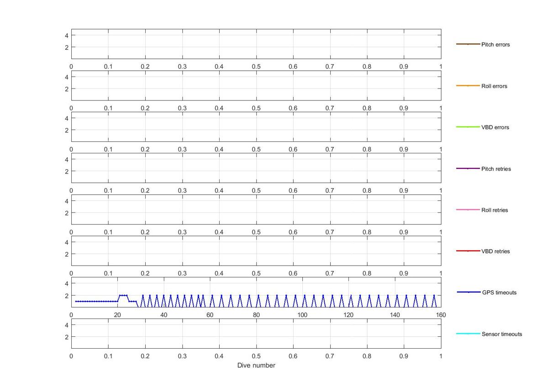Click the 80 dive number tick label

coord(256,315)
